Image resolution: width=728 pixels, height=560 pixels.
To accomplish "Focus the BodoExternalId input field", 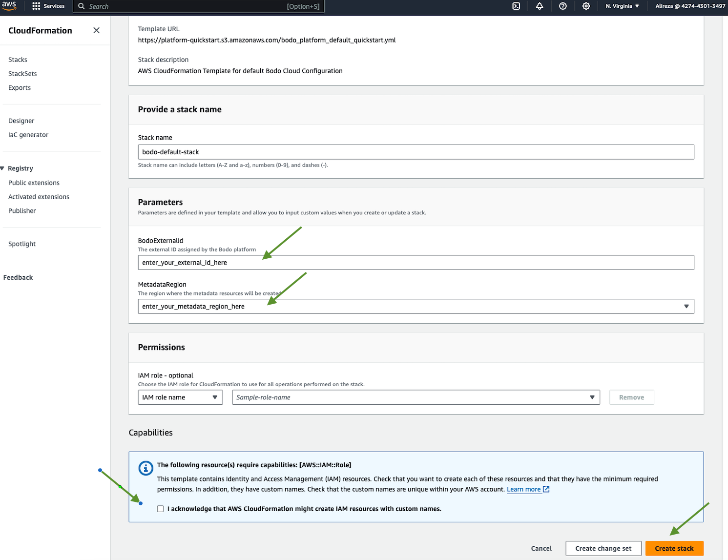I will (x=416, y=262).
